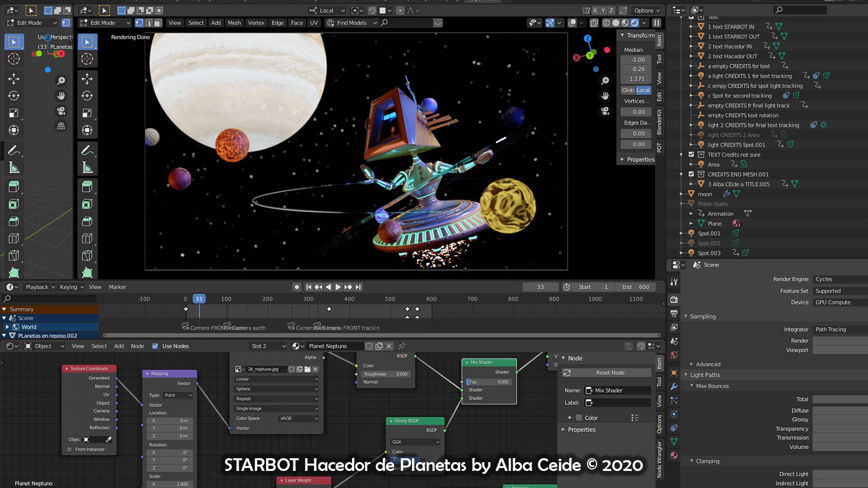Toggle CREDITS END MESH.001 collection checkbox
The height and width of the screenshot is (488, 868).
(x=691, y=174)
